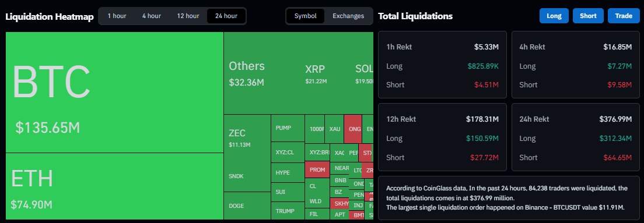Click the blue Long button
The width and height of the screenshot is (644, 223).
pos(554,16)
